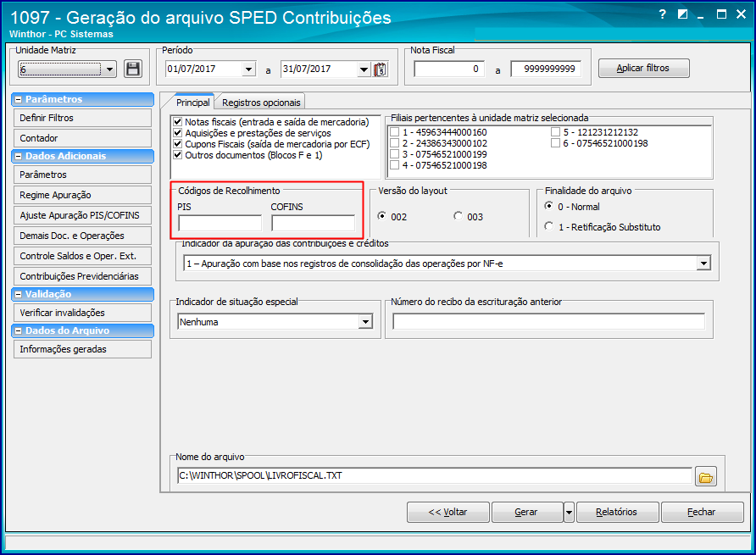756x555 pixels.
Task: Select layout version 002
Action: coord(382,216)
